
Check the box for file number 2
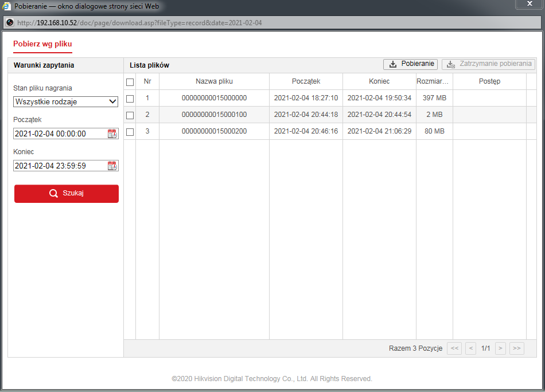(130, 115)
